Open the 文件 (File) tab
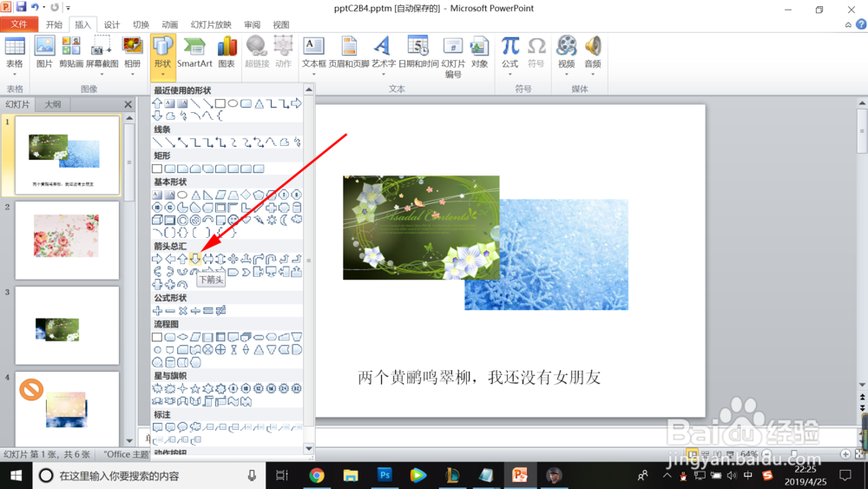 coord(19,24)
